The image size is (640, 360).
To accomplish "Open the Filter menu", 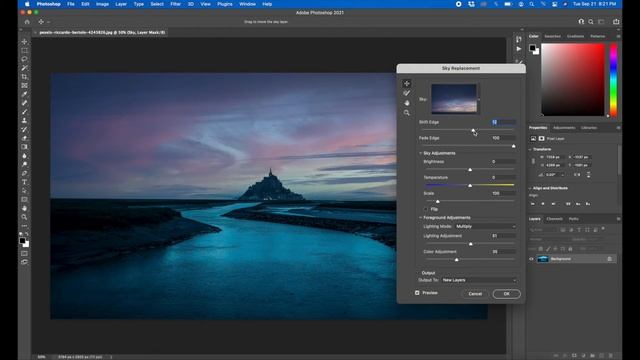I will pos(176,4).
